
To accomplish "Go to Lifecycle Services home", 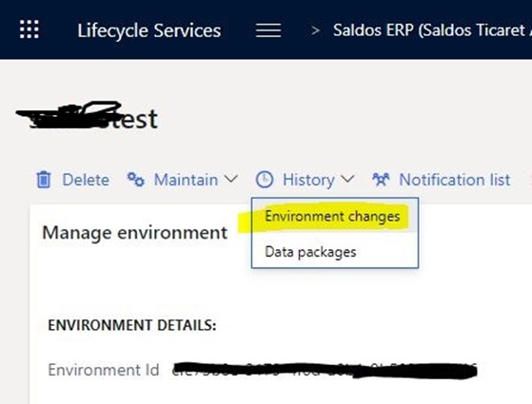I will [149, 30].
